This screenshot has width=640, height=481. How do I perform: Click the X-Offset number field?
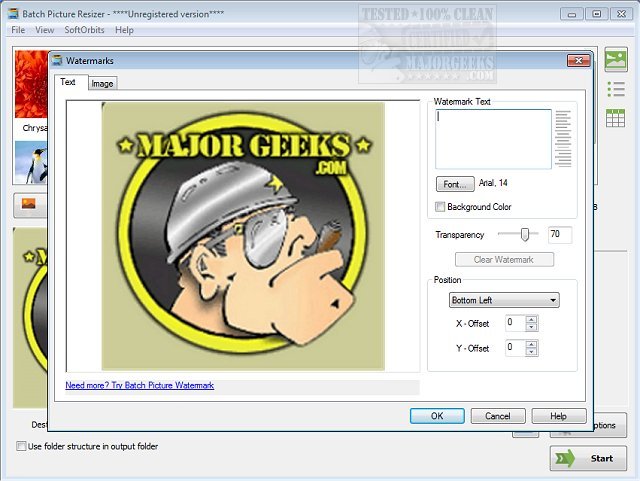516,323
